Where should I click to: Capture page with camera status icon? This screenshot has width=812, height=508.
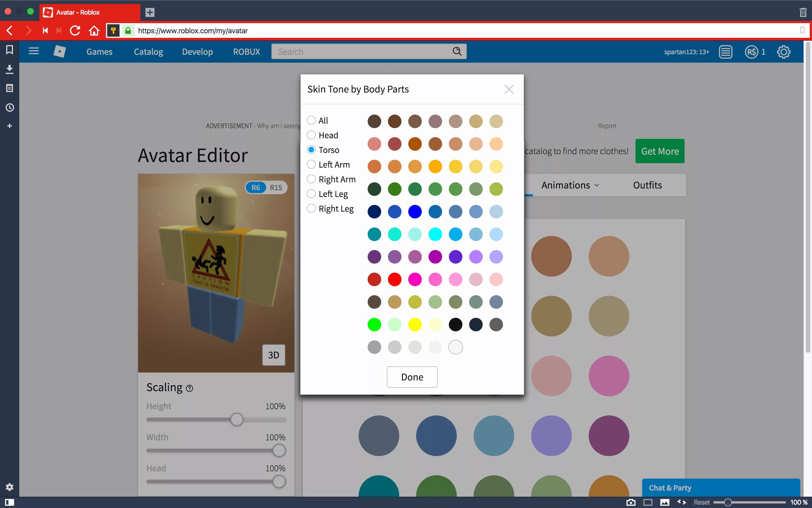[x=631, y=502]
